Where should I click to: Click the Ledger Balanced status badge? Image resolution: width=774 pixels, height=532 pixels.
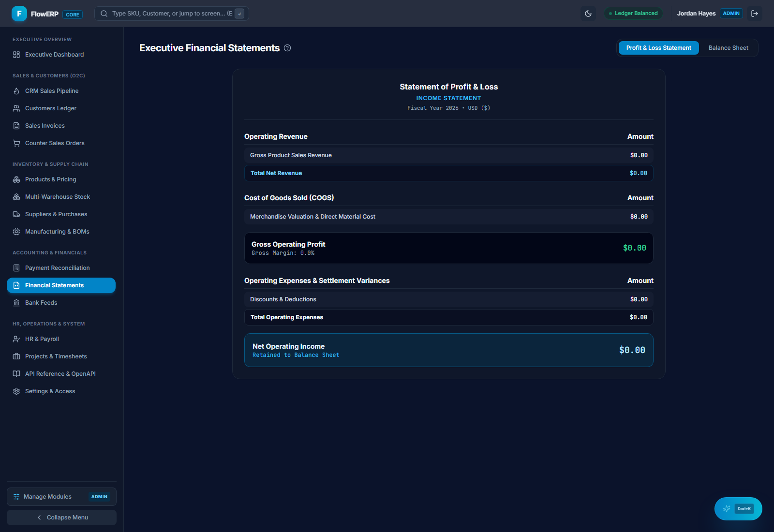tap(633, 14)
